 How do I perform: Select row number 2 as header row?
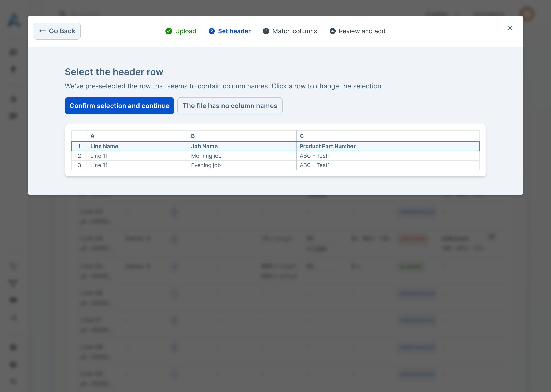(x=79, y=156)
